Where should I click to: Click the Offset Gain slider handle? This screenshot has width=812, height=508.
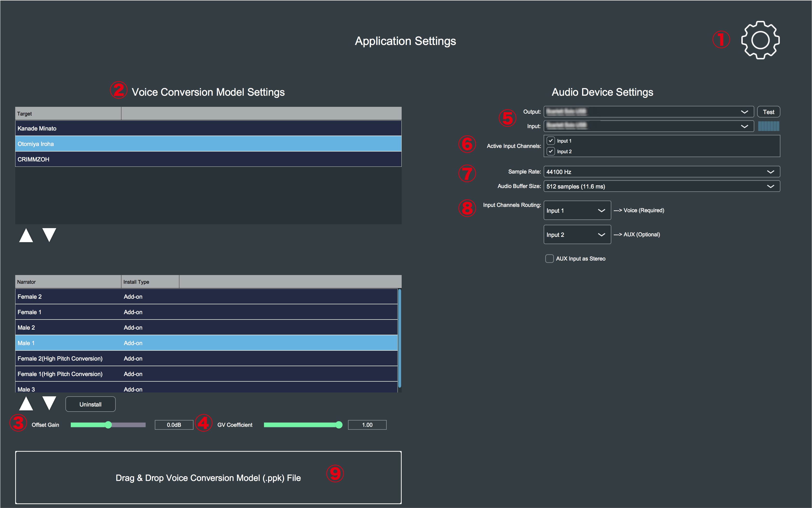pyautogui.click(x=108, y=425)
